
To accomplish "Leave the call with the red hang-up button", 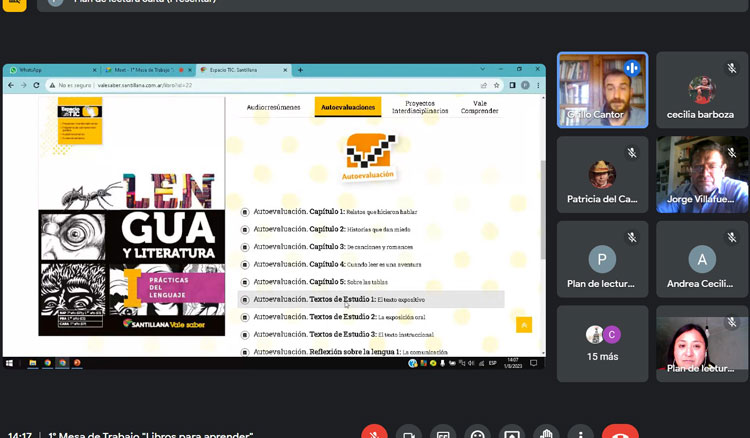I will coord(620,432).
